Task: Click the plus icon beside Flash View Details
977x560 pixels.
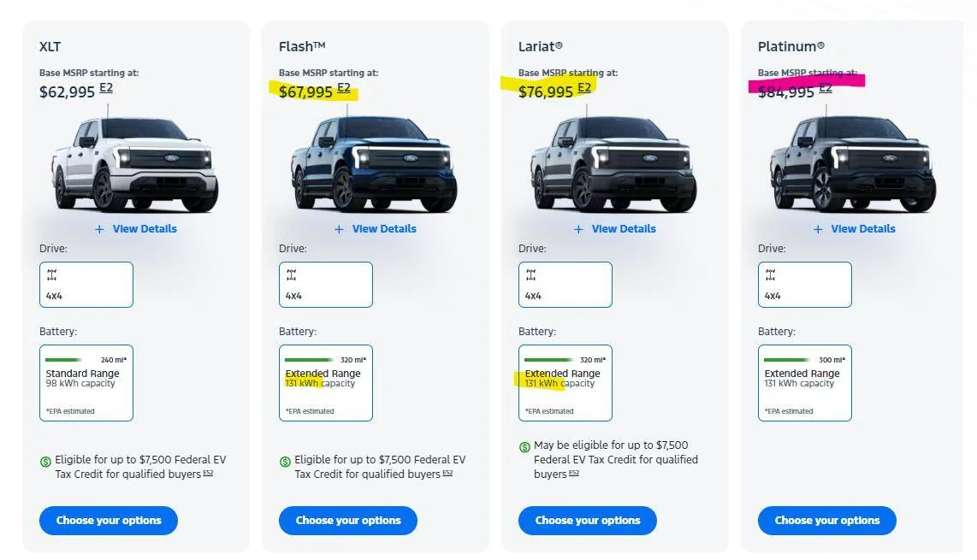Action: coord(339,229)
